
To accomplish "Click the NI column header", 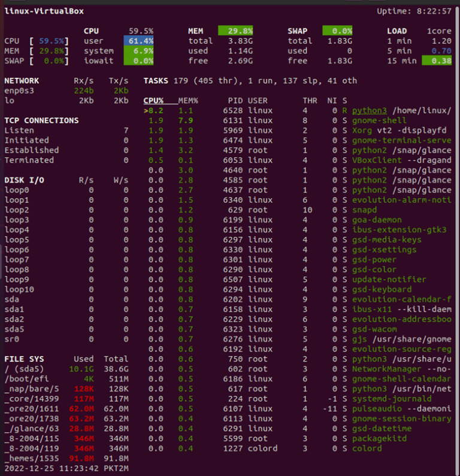I will pos(332,101).
